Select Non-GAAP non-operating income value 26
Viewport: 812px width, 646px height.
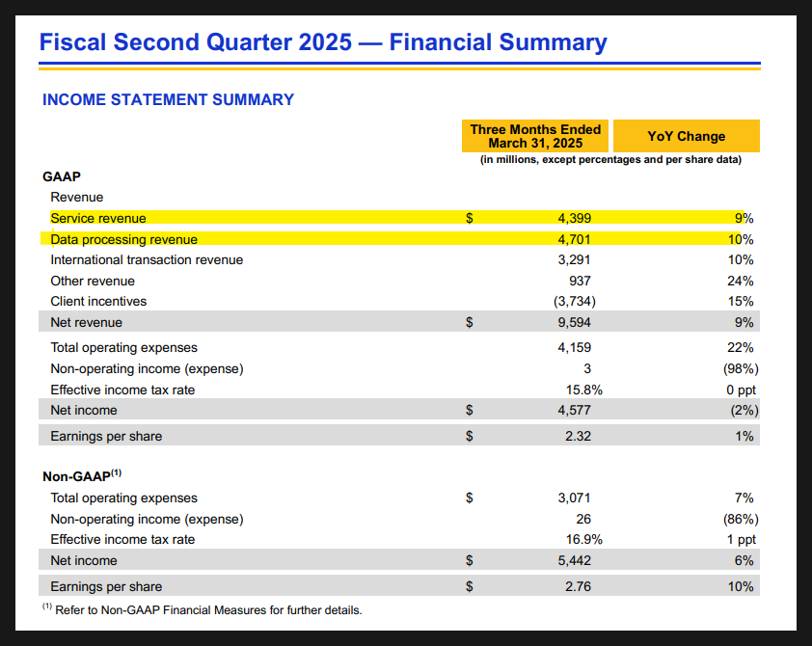pyautogui.click(x=583, y=519)
